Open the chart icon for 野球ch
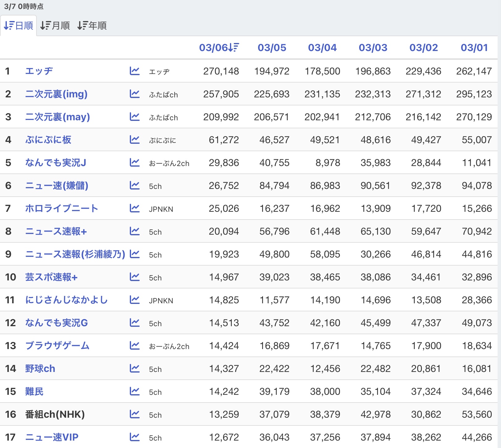The height and width of the screenshot is (448, 501). click(134, 369)
